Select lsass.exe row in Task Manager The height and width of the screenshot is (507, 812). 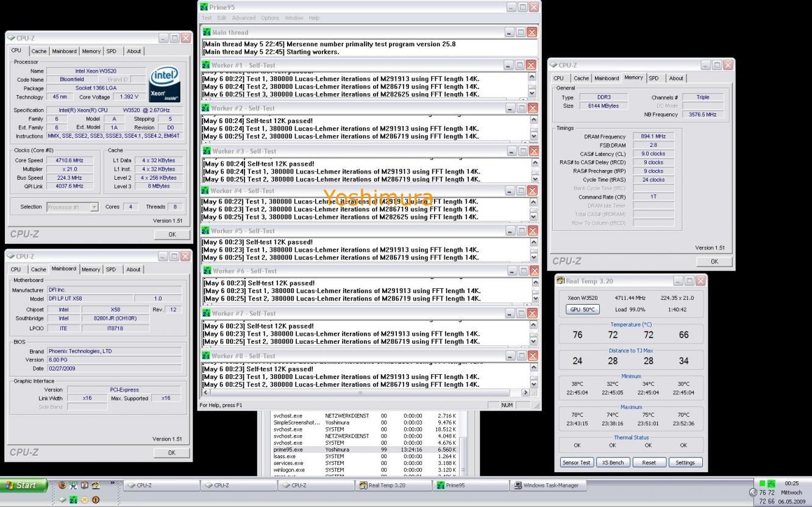click(x=365, y=456)
